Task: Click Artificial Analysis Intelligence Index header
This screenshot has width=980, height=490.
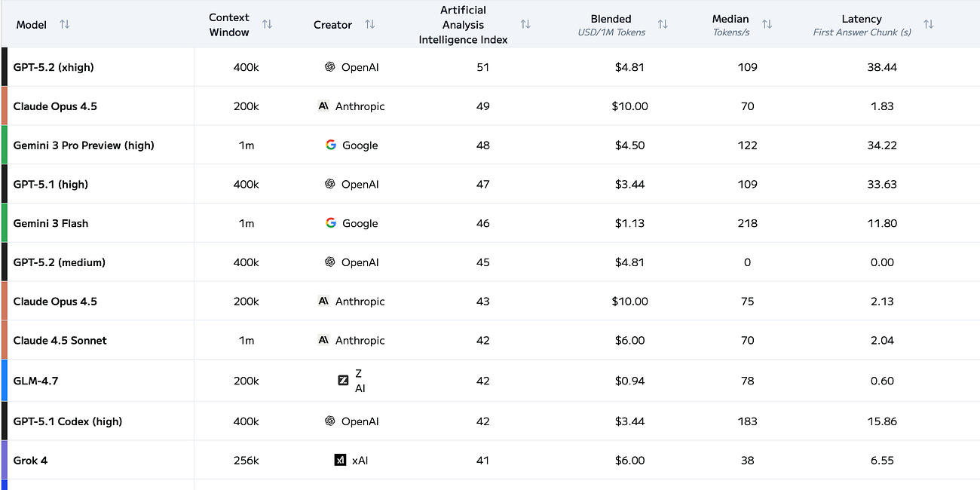Action: [x=464, y=25]
